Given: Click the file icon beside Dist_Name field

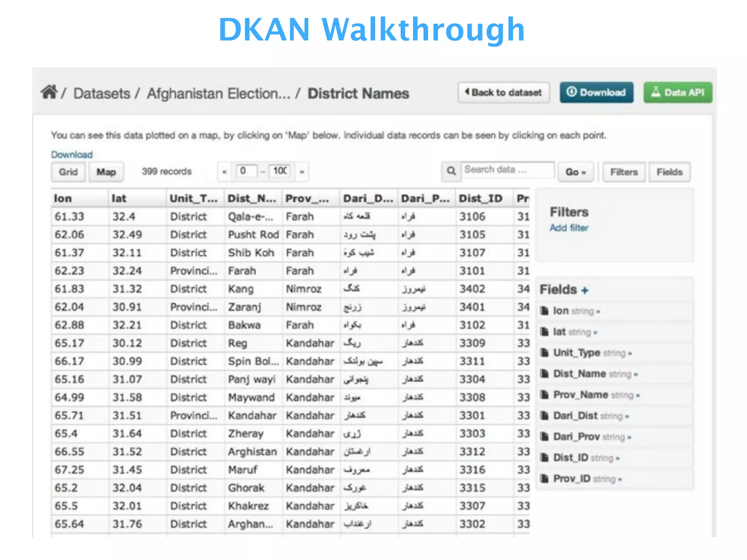Looking at the screenshot, I should (544, 374).
